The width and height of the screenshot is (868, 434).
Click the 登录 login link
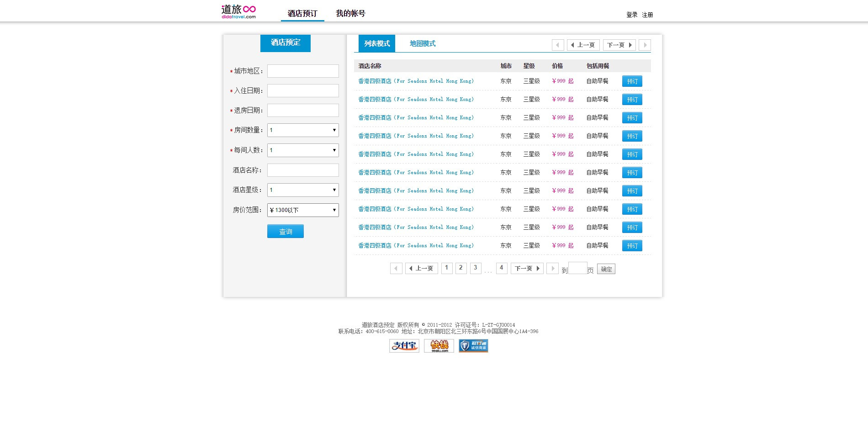(632, 15)
